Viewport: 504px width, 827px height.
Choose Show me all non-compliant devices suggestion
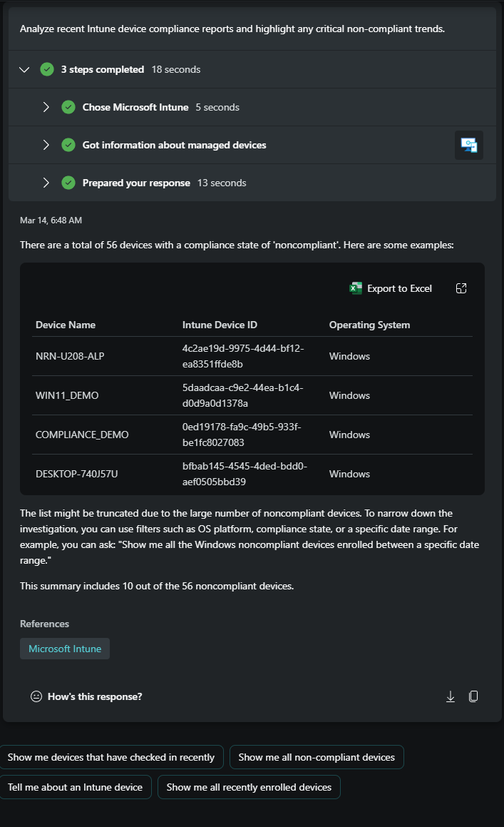(x=317, y=757)
